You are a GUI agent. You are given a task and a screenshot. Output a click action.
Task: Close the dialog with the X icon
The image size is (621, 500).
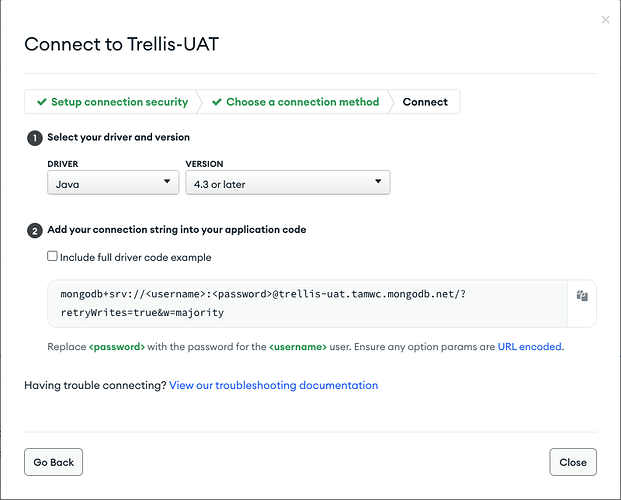click(605, 19)
